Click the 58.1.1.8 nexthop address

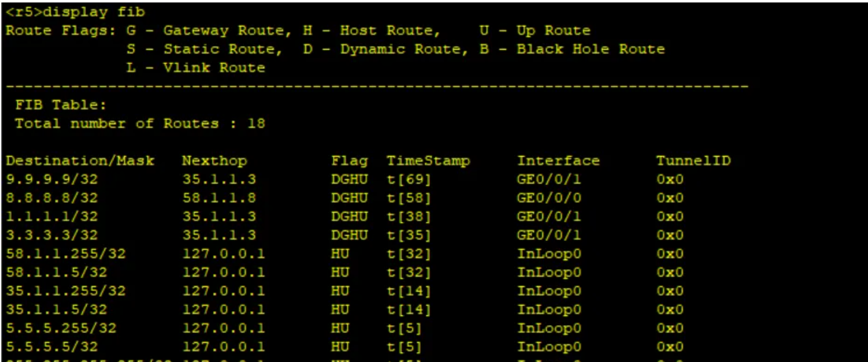coord(219,199)
